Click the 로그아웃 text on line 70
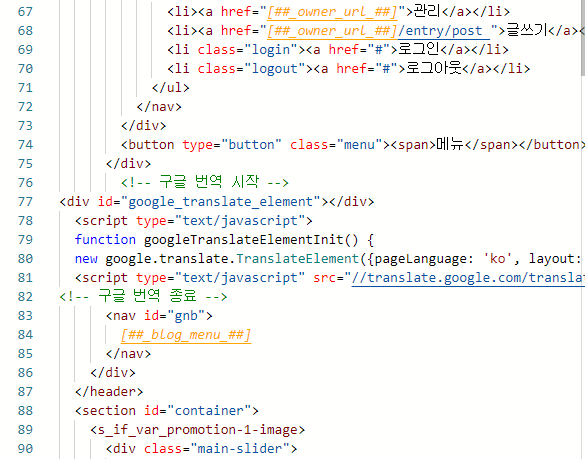The height and width of the screenshot is (459, 585). click(434, 68)
